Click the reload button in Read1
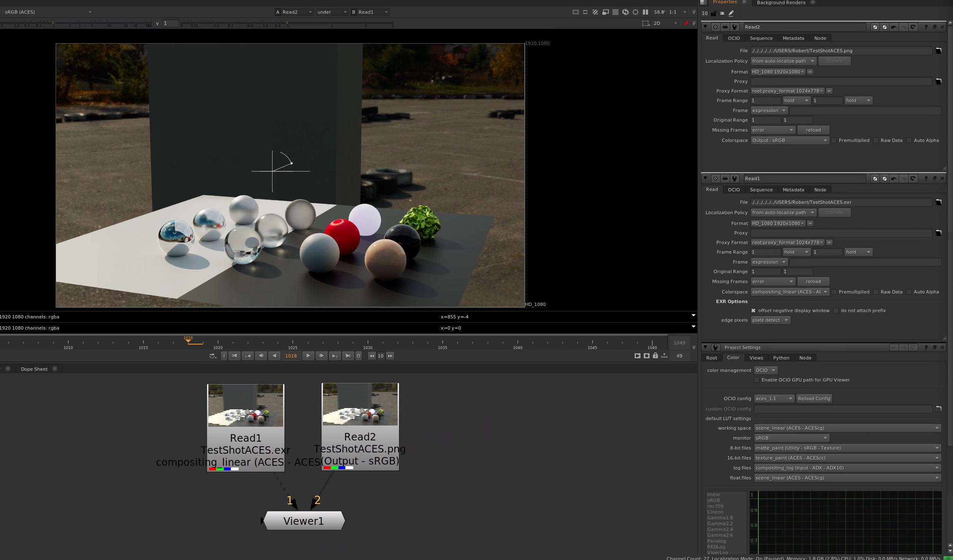This screenshot has height=560, width=953. tap(813, 281)
